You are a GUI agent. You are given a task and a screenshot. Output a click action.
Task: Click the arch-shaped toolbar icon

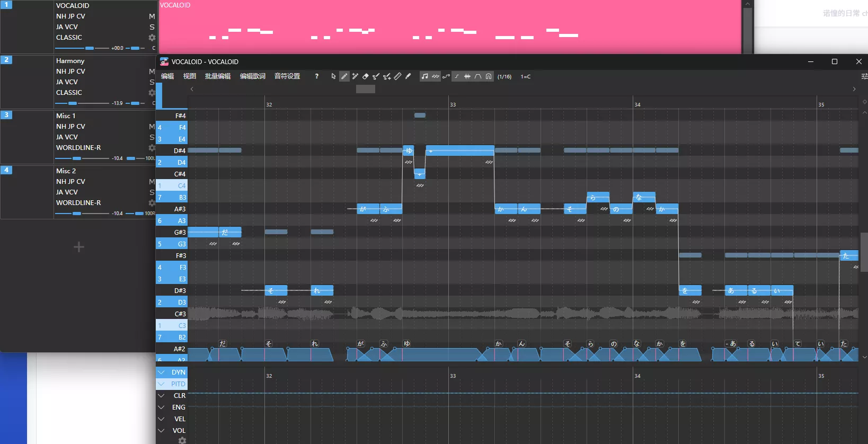(489, 76)
